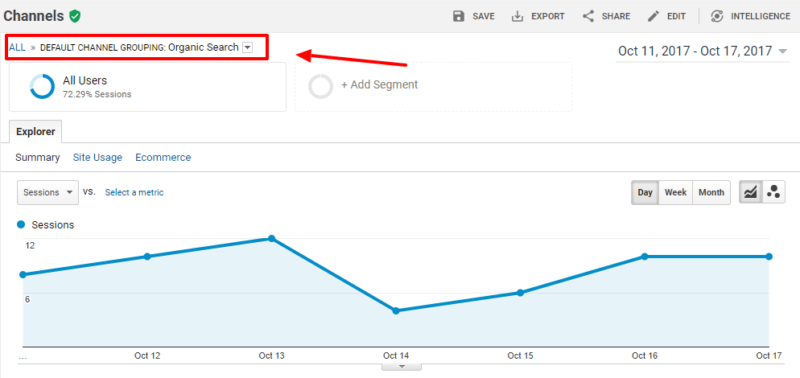Viewport: 800px width, 378px height.
Task: Click the INTELLIGENCE button label
Action: (760, 16)
